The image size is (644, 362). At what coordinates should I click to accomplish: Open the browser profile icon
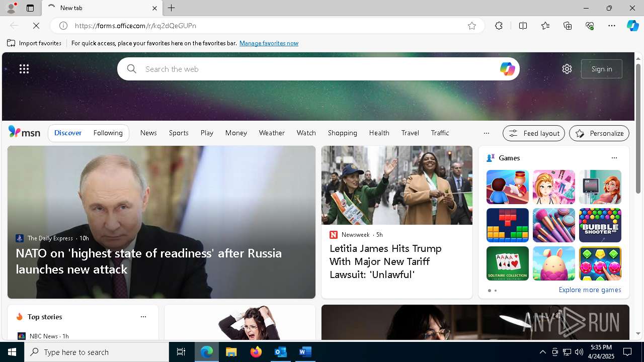pyautogui.click(x=11, y=8)
